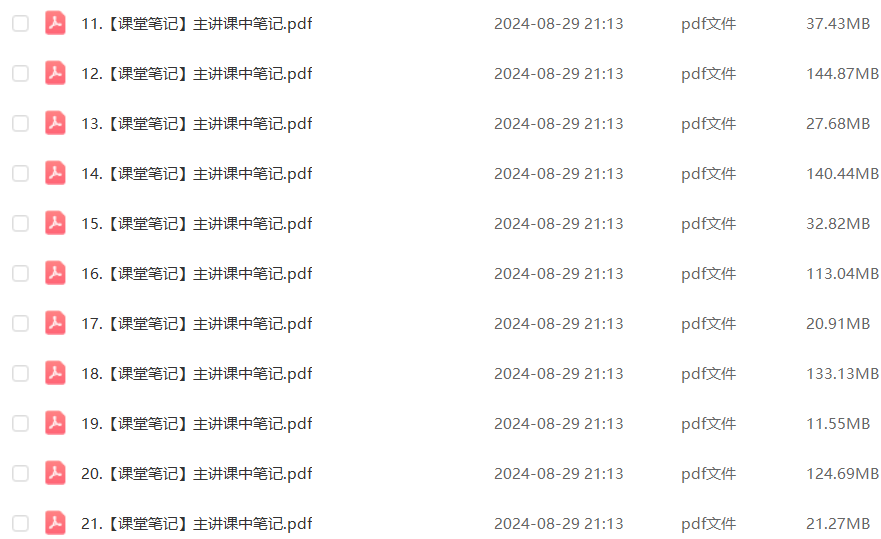The width and height of the screenshot is (881, 539).
Task: Open the file name starting with 18.
Action: [x=197, y=374]
